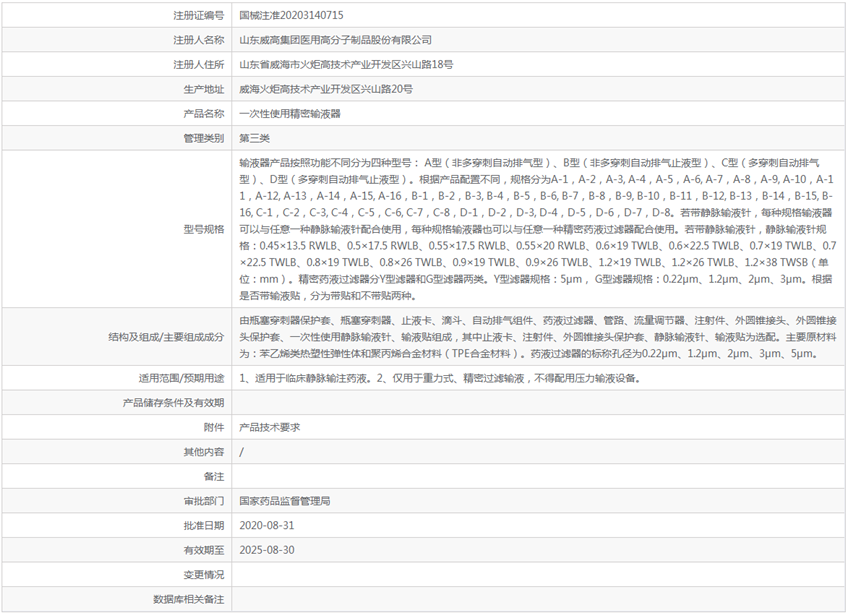This screenshot has height=615, width=850.
Task: Click the model specification paragraph starting '输液器产品按照功能不同'
Action: click(x=538, y=229)
